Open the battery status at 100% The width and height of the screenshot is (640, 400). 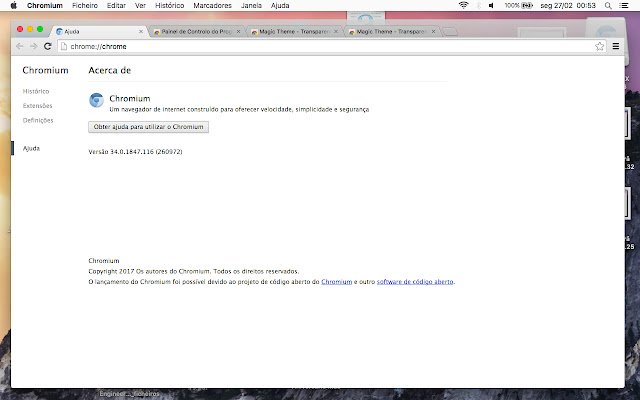(518, 5)
